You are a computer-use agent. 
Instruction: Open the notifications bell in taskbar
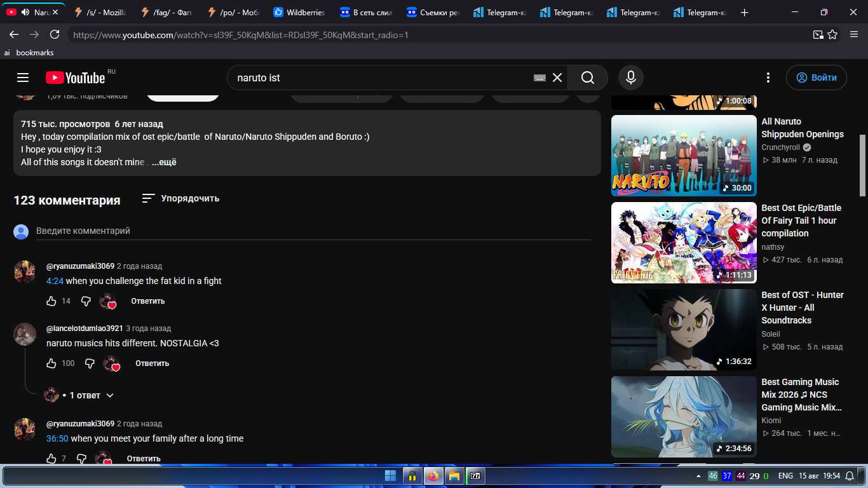(850, 476)
